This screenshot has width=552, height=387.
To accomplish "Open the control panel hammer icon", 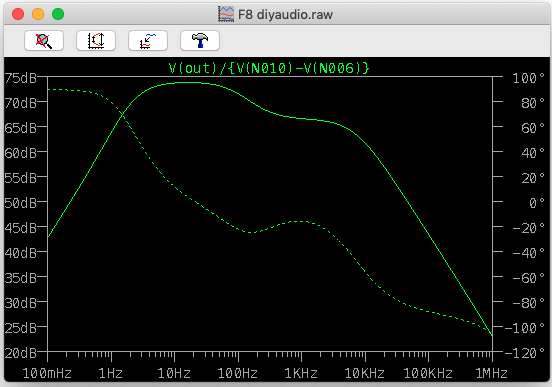I will click(200, 40).
